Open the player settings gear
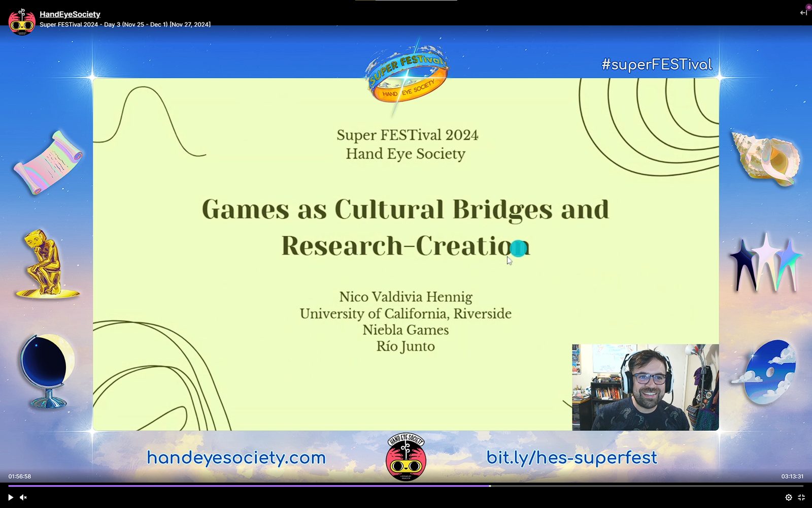The width and height of the screenshot is (812, 508). click(789, 498)
